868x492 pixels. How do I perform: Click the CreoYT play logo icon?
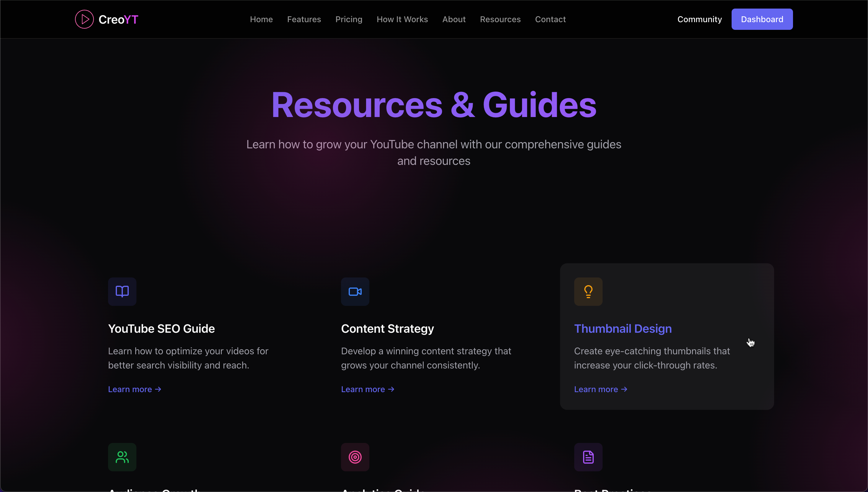coord(84,19)
